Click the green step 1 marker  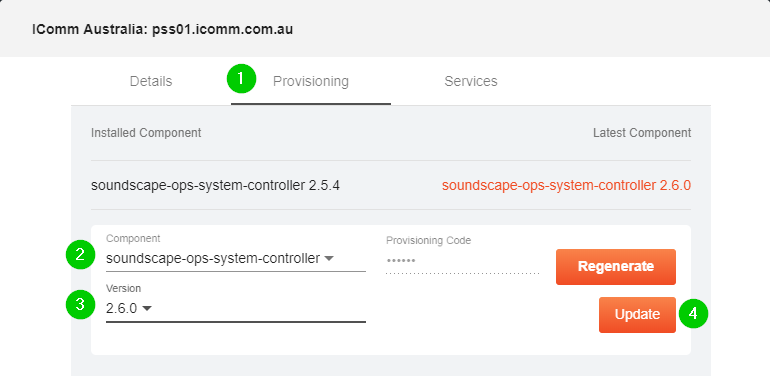point(241,79)
